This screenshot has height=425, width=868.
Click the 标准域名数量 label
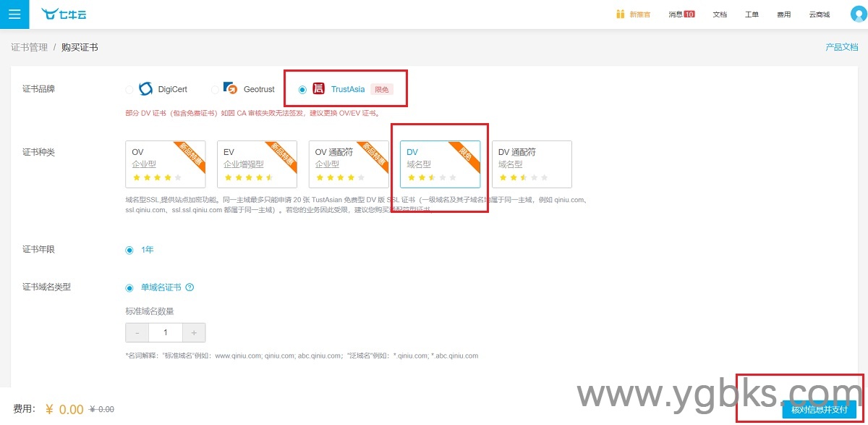pos(150,311)
